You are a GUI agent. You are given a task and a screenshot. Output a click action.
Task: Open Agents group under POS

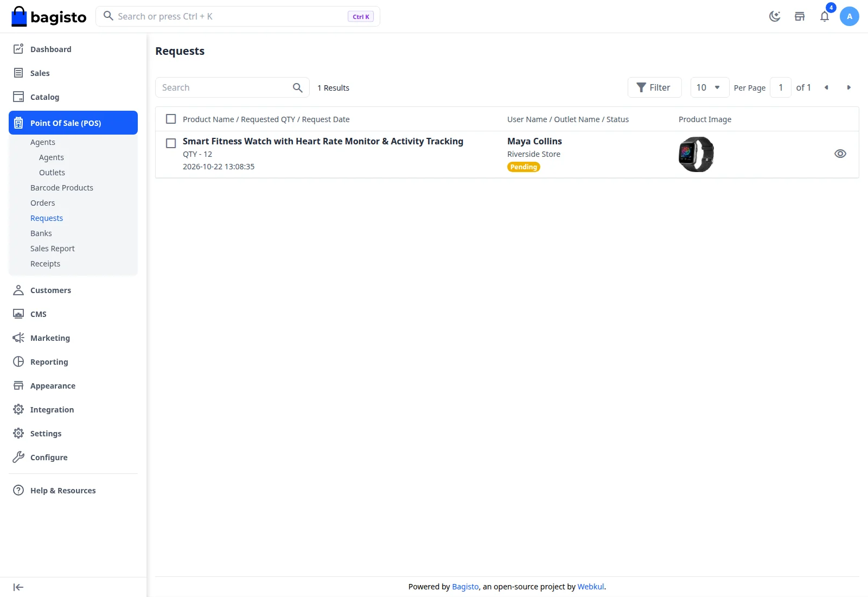(43, 142)
